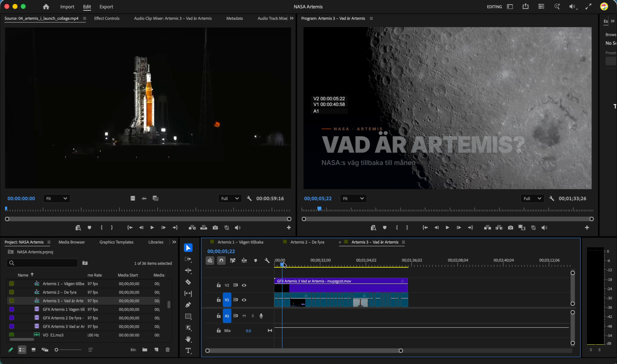Screen dimensions: 617x364
Task: Select the Hand tool
Action: 188,339
